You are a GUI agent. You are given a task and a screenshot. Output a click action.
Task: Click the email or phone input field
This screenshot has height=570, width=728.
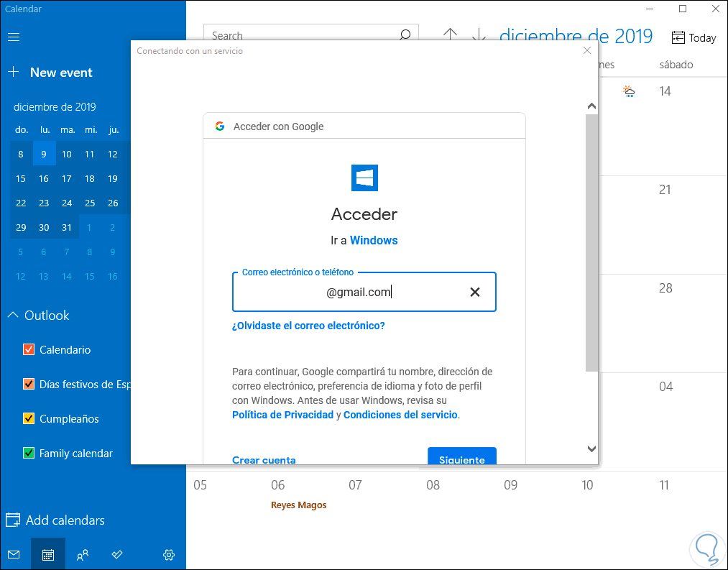(364, 292)
